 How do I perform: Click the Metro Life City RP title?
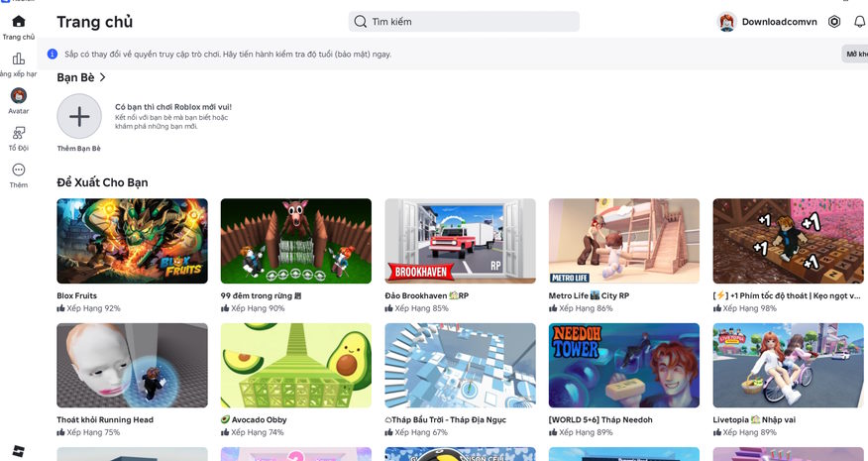click(589, 295)
